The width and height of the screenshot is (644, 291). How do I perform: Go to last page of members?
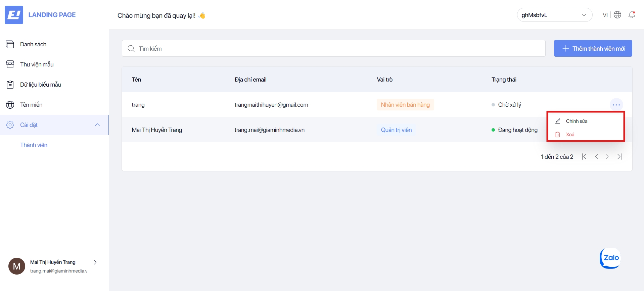619,157
